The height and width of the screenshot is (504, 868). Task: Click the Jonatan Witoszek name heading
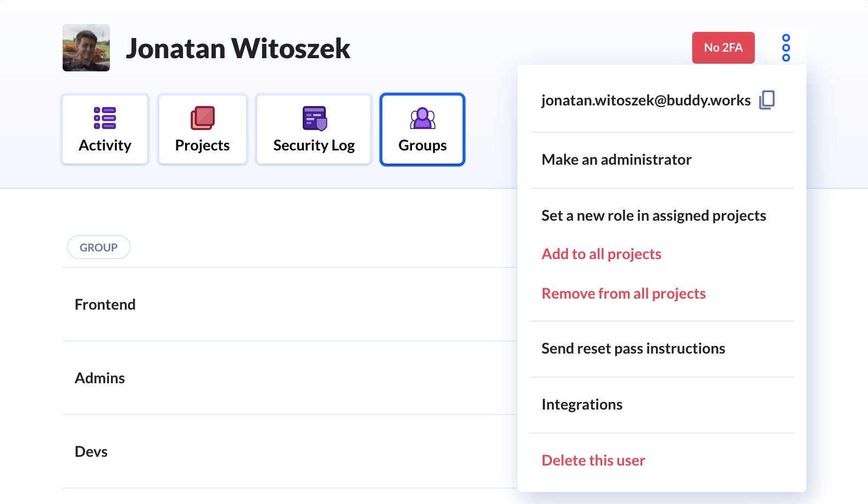tap(238, 48)
